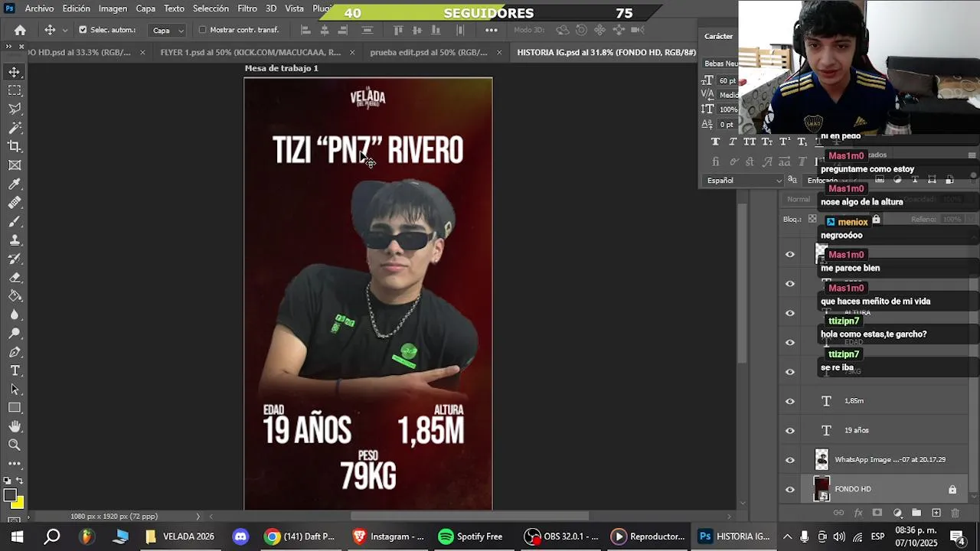980x551 pixels.
Task: Select the Path Selection tool
Action: coord(15,390)
